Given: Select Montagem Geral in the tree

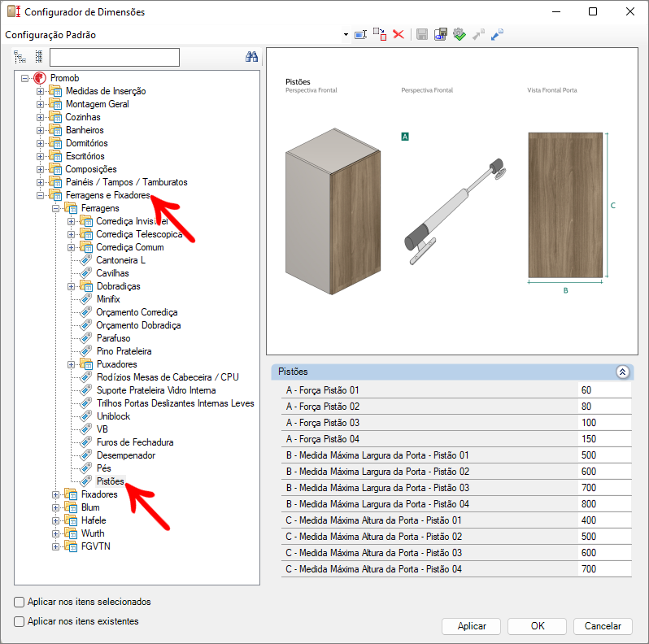Looking at the screenshot, I should [x=98, y=104].
